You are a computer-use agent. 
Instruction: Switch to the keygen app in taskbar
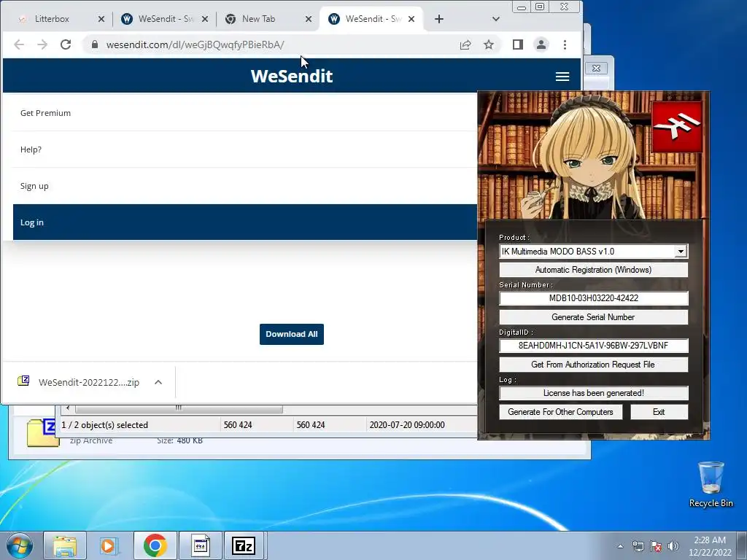tap(201, 545)
